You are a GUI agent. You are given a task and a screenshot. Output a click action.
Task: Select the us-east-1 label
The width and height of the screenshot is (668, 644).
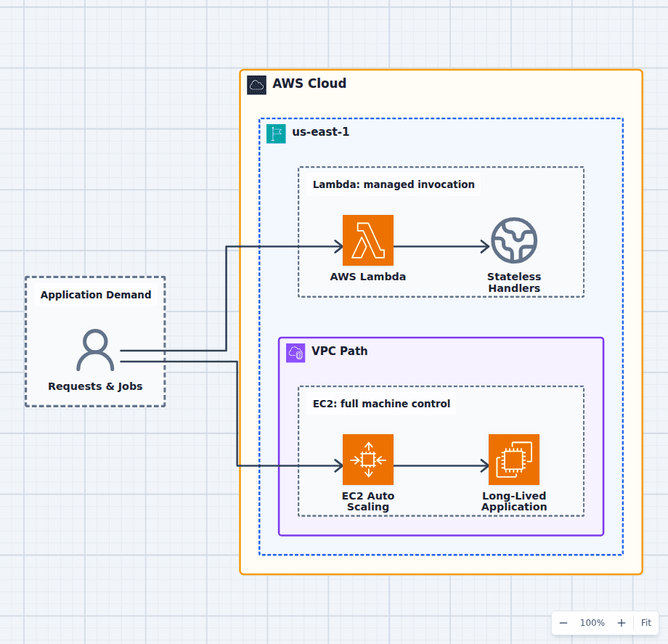point(321,132)
